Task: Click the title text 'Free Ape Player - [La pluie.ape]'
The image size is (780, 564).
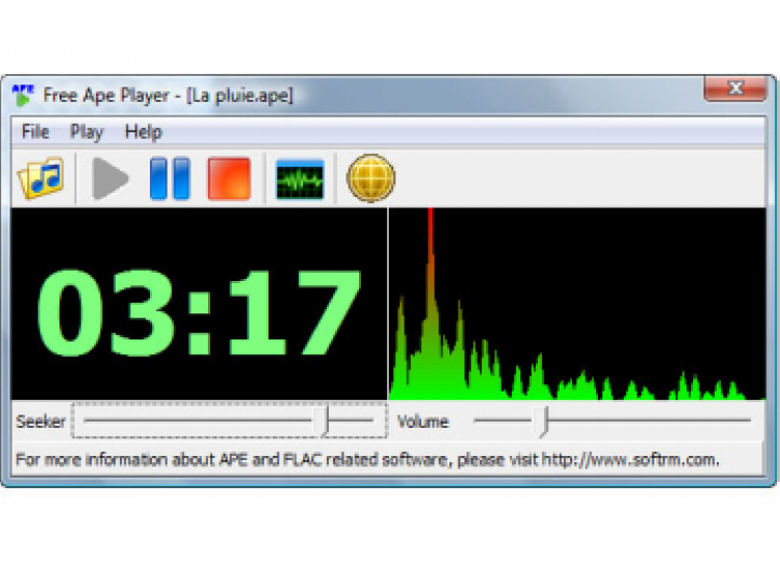Action: [x=168, y=95]
